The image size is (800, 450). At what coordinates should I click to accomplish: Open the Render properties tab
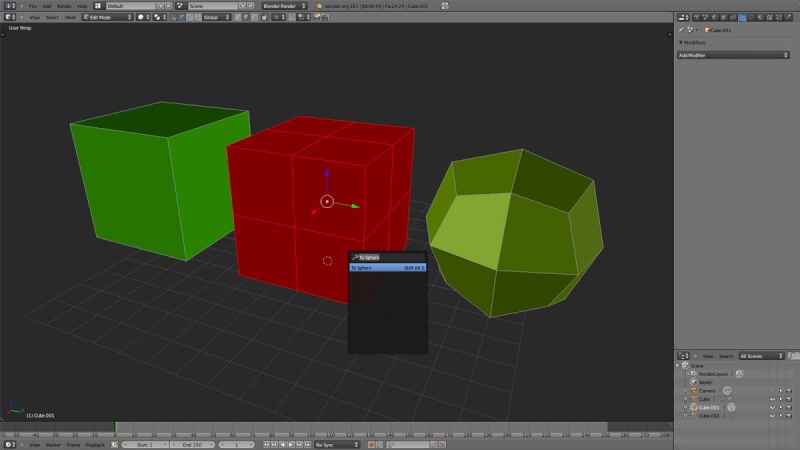click(696, 17)
